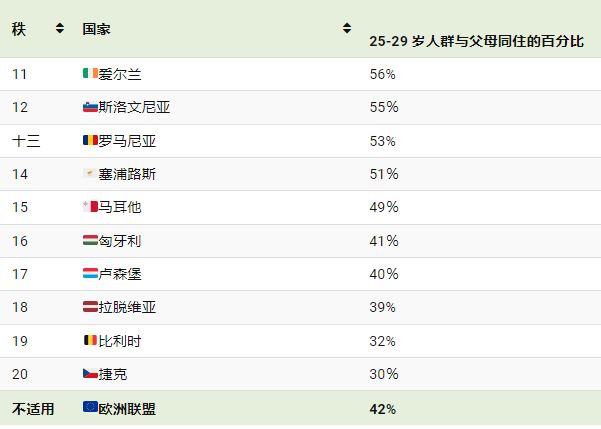Click the Slovenia flag icon
Image resolution: width=601 pixels, height=429 pixels.
[x=90, y=107]
